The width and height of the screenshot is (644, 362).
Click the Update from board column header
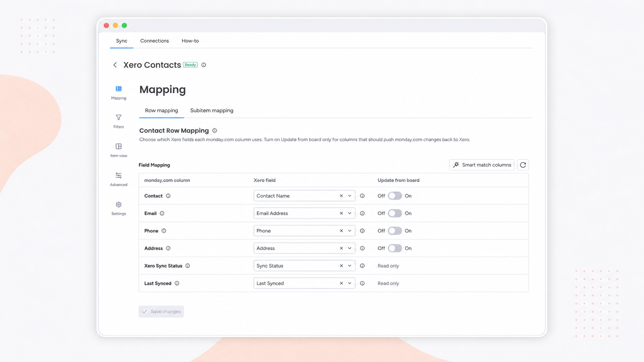coord(399,180)
